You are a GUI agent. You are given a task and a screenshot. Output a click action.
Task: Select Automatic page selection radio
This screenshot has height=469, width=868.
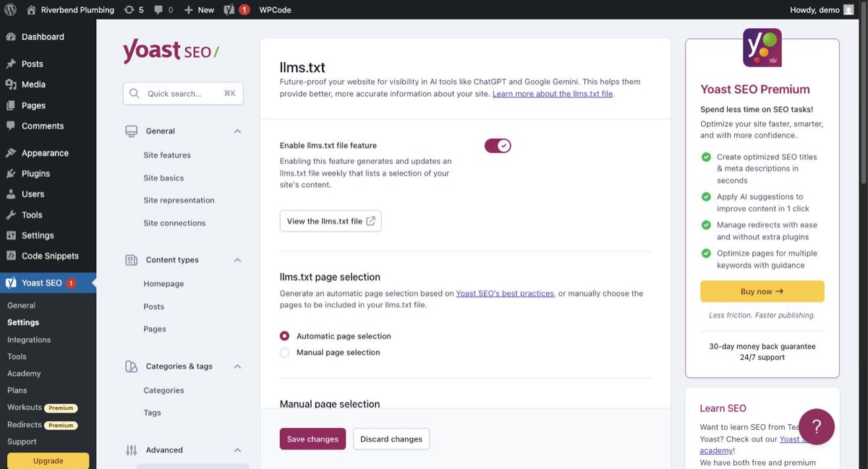pyautogui.click(x=284, y=336)
